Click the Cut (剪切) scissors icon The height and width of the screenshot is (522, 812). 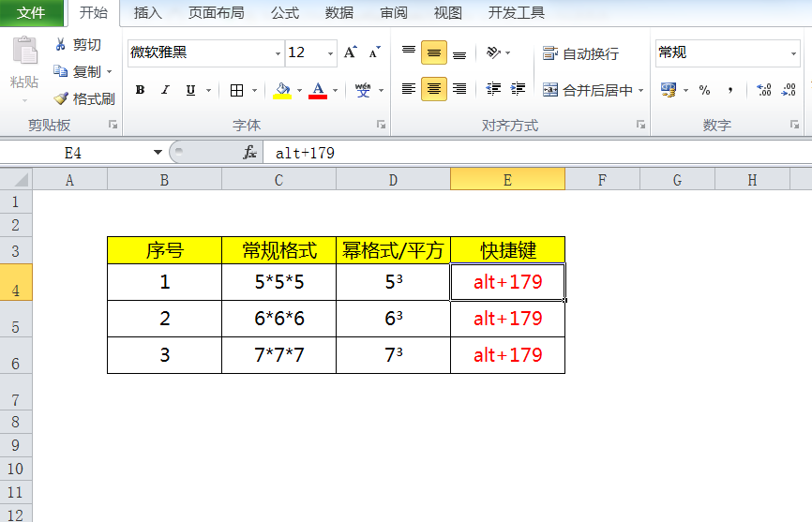tap(62, 44)
